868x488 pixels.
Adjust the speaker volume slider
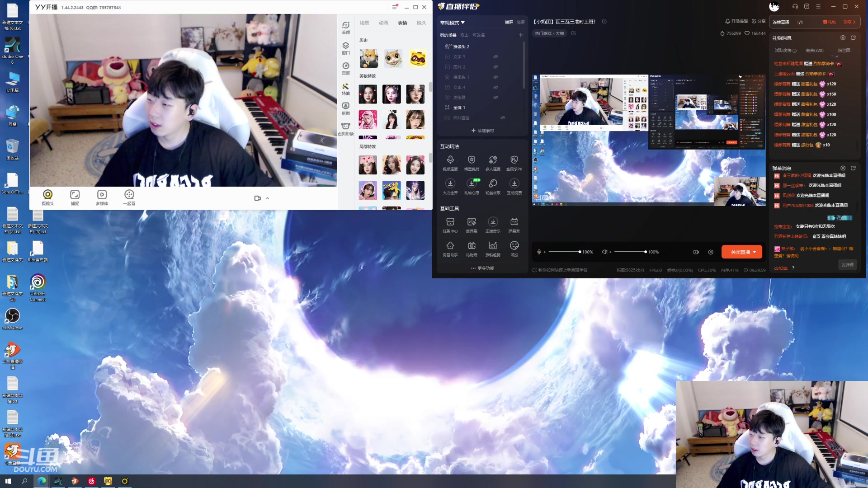point(630,252)
